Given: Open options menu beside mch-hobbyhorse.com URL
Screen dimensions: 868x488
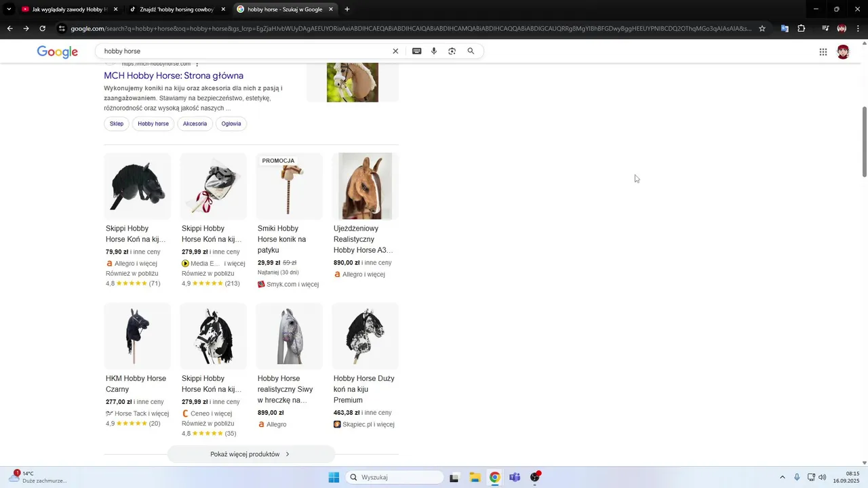Looking at the screenshot, I should [197, 64].
